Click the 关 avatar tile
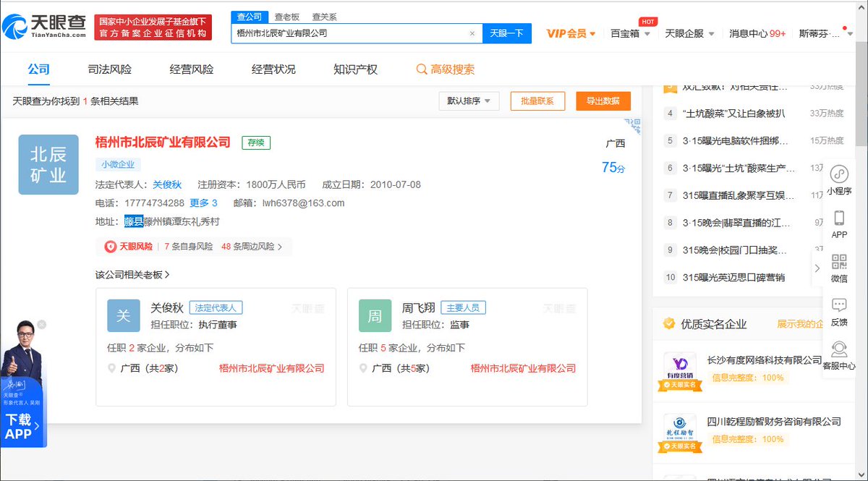The image size is (868, 481). point(124,315)
